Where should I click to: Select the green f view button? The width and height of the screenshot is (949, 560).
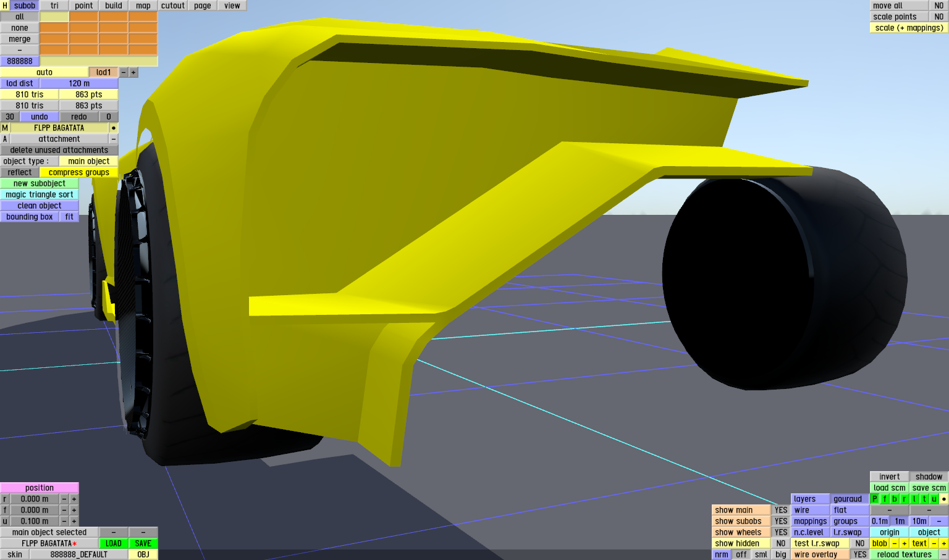tap(885, 499)
